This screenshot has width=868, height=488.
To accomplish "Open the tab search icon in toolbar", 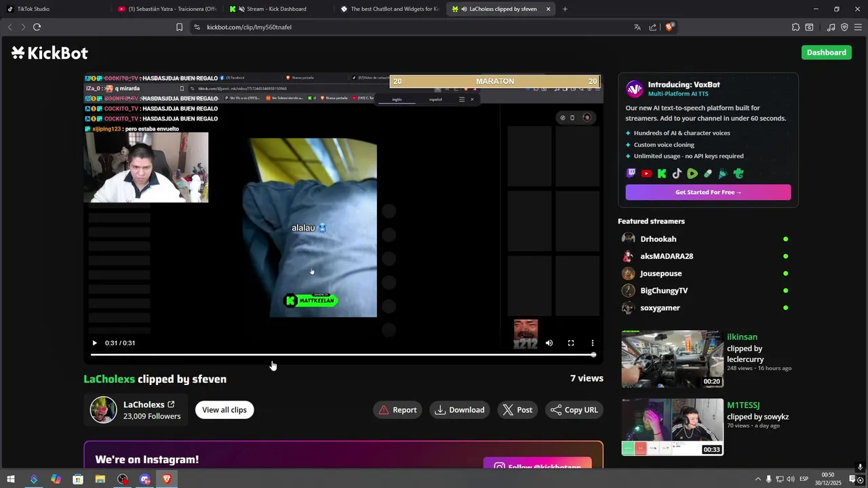I will click(809, 27).
